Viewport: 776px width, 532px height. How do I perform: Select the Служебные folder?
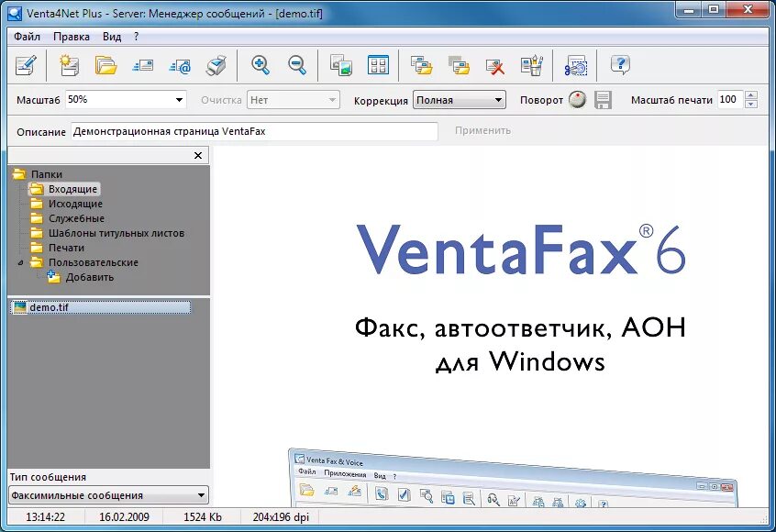coord(76,218)
